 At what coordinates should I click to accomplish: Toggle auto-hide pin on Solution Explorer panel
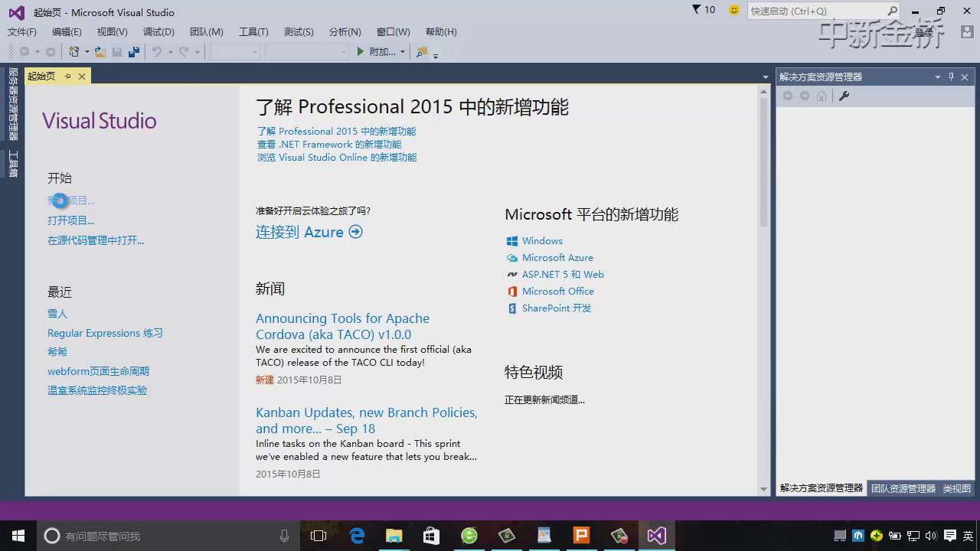(951, 77)
